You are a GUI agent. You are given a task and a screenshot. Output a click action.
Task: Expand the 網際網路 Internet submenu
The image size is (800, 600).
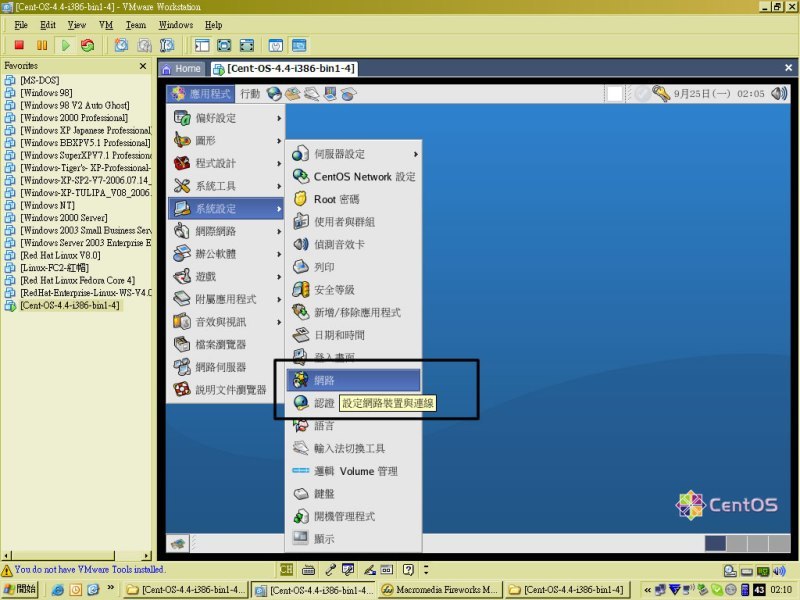(x=227, y=231)
